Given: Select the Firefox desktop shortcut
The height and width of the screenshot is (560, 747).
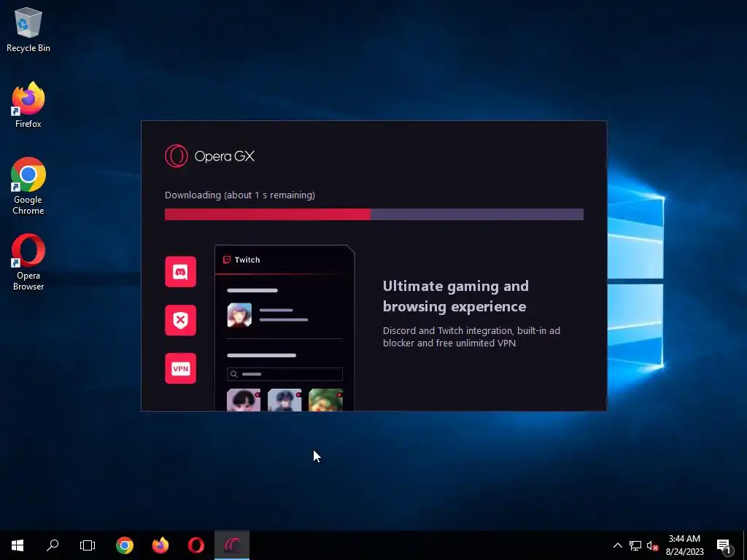Looking at the screenshot, I should pos(28,105).
